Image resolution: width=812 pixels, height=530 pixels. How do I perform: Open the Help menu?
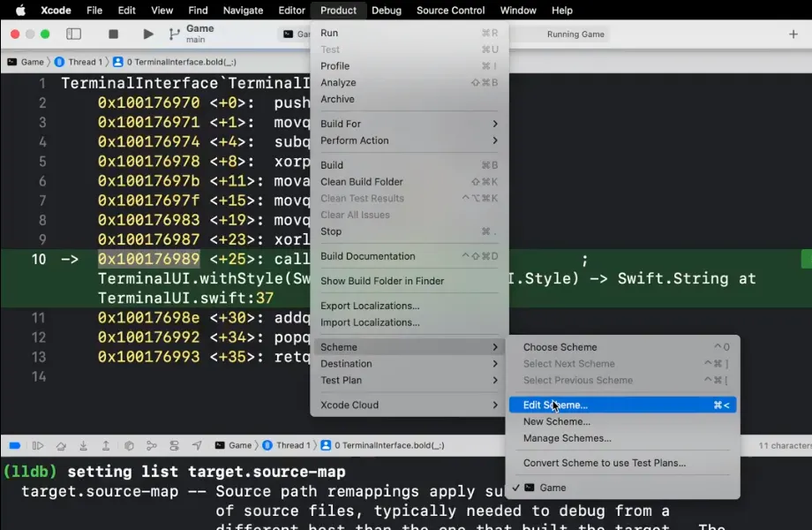coord(562,11)
